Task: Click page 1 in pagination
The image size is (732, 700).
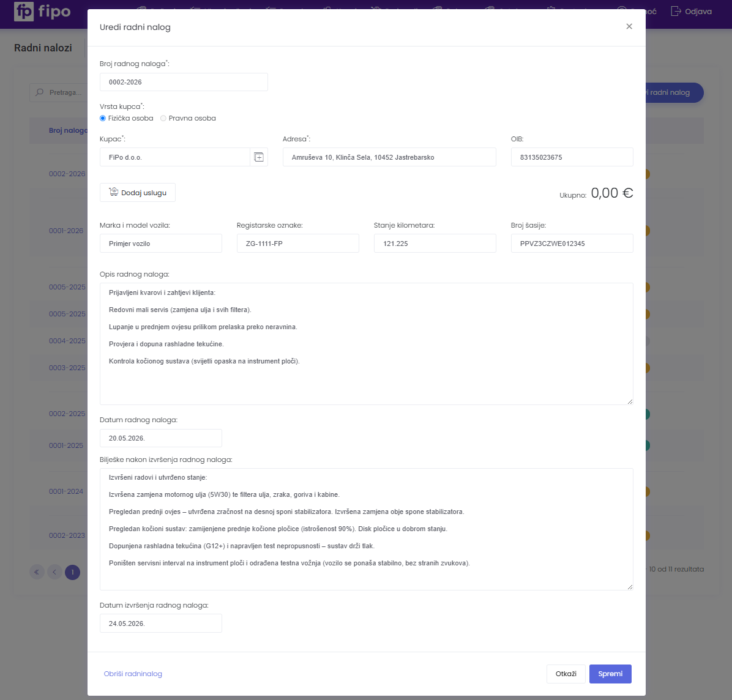Action: [x=72, y=572]
